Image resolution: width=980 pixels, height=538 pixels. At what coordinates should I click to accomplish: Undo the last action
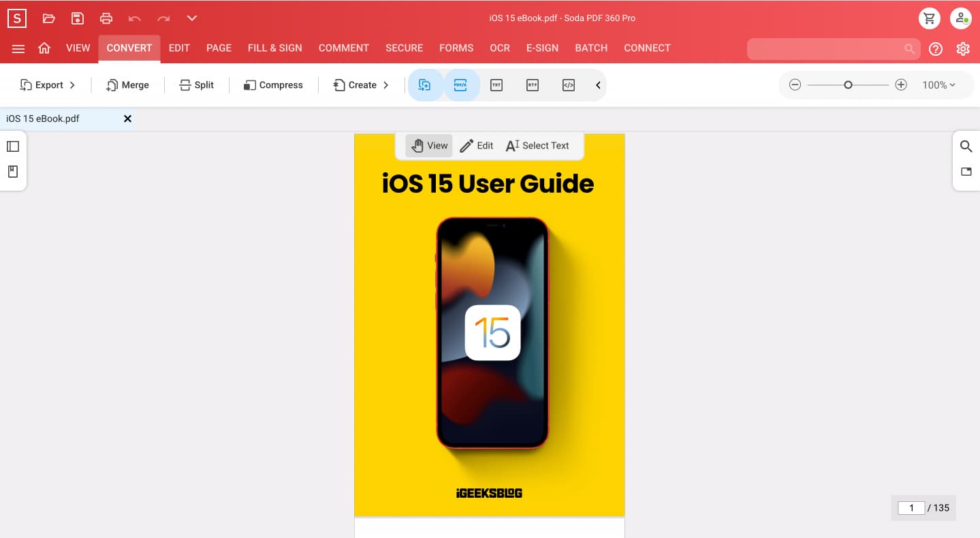(x=135, y=18)
